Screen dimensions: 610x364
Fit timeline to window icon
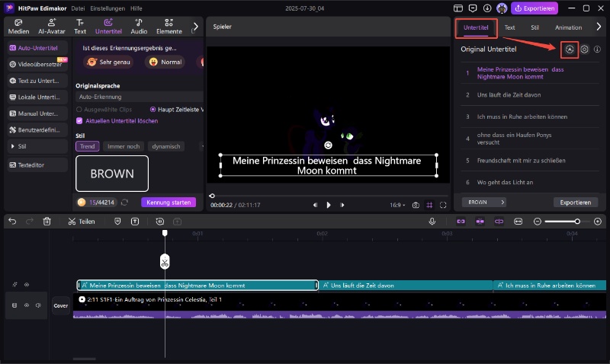click(x=518, y=222)
